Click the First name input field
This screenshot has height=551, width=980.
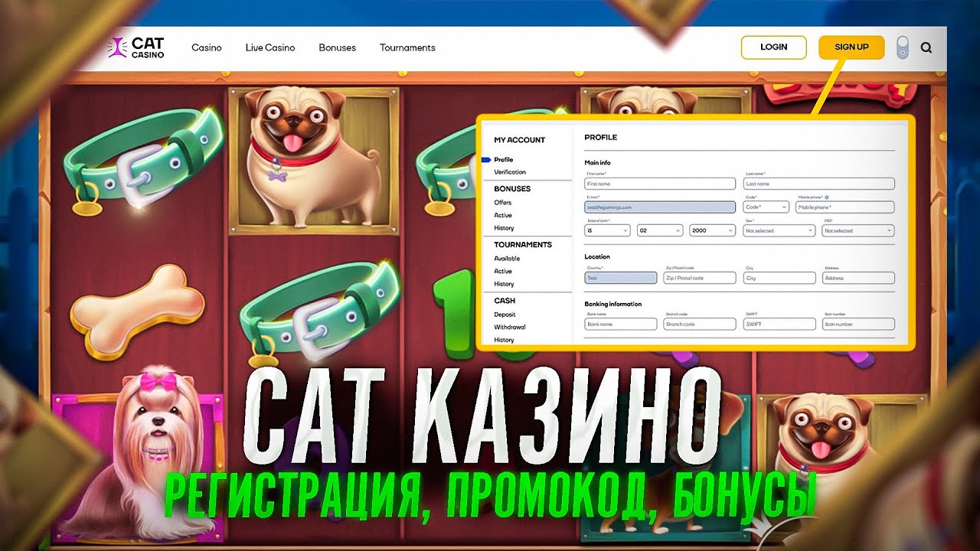(x=660, y=184)
